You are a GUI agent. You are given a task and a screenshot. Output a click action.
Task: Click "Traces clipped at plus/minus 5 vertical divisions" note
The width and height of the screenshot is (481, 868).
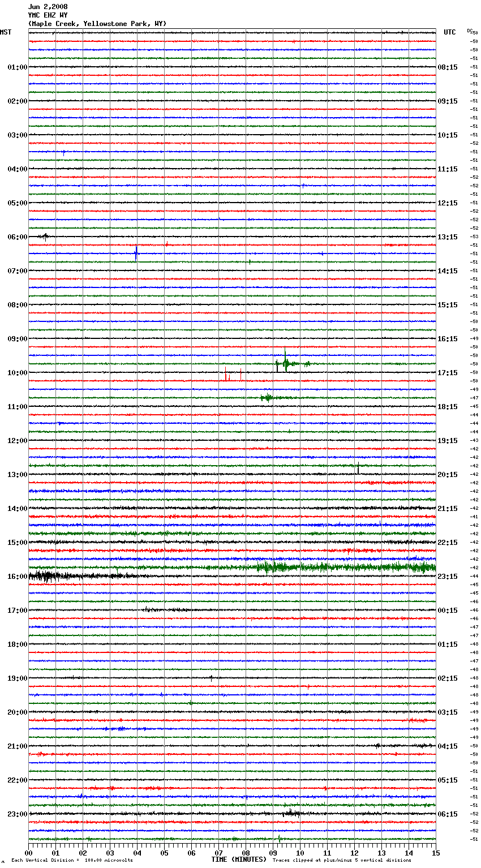[x=342, y=861]
